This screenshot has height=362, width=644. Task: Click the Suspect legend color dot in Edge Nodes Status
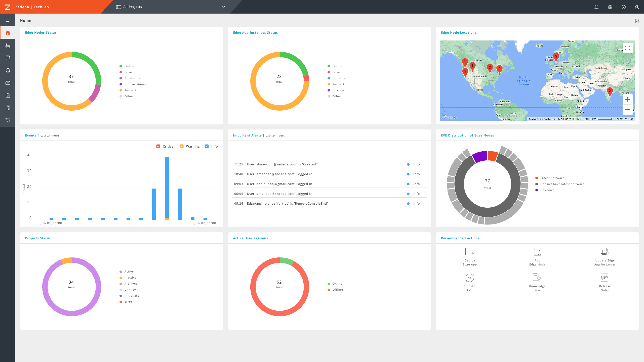coord(121,90)
